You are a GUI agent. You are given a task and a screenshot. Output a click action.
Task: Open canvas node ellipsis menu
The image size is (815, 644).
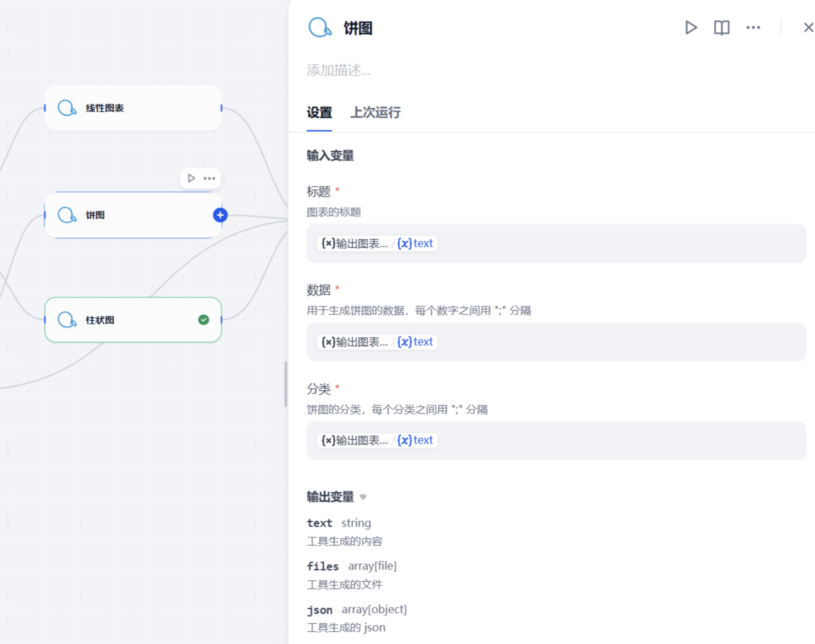(x=209, y=178)
